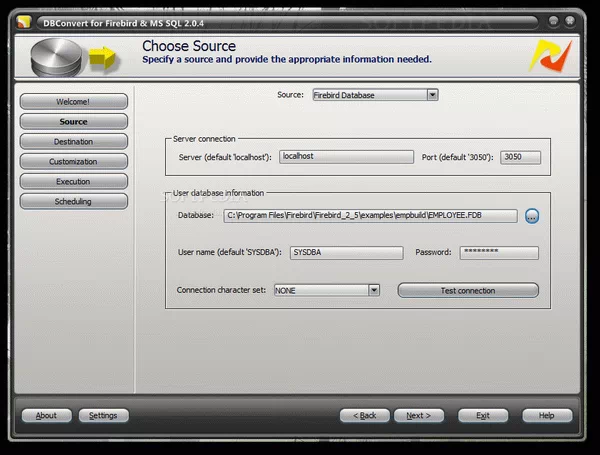600x455 pixels.
Task: Click the About button
Action: 46,416
